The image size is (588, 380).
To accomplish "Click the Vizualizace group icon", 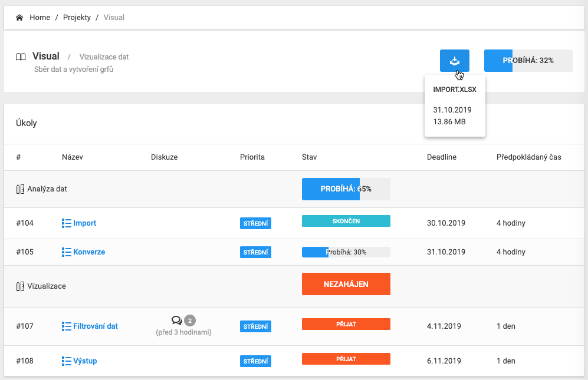I will click(x=20, y=286).
